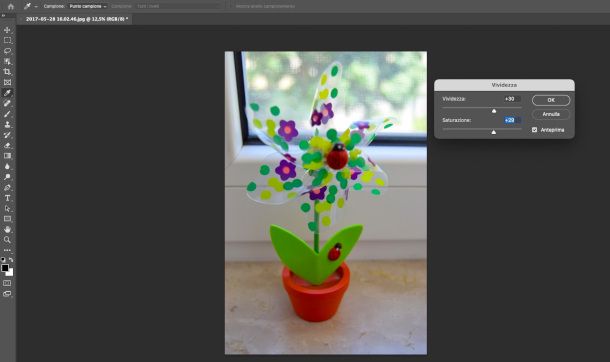The width and height of the screenshot is (610, 362).
Task: Select the Horizontal Type tool
Action: pyautogui.click(x=7, y=198)
